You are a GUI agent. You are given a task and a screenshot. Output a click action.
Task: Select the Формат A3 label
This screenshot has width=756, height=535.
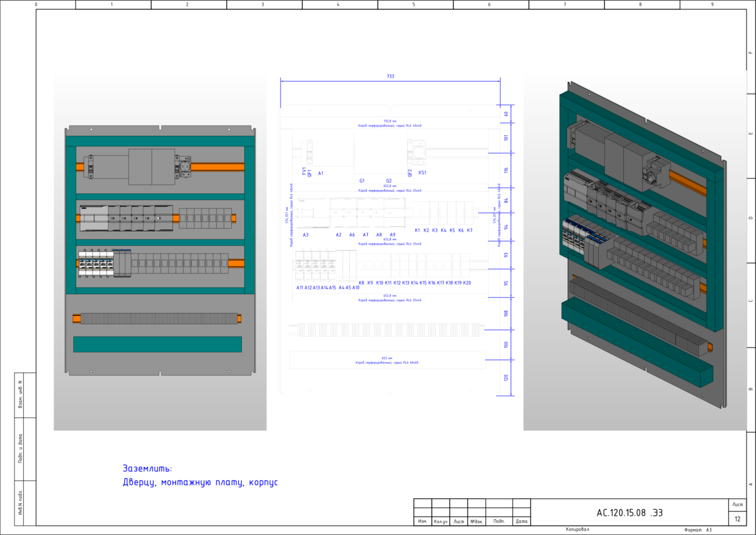coord(698,530)
